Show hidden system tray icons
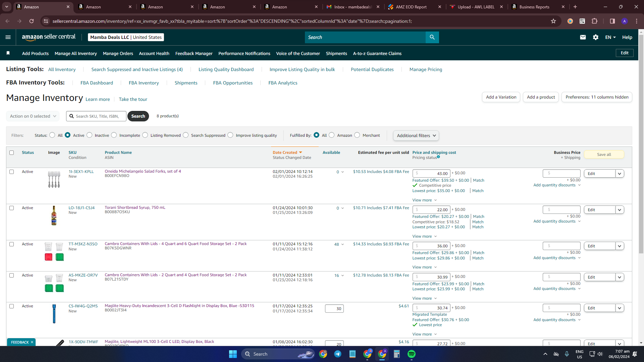The image size is (644, 362). point(545,354)
